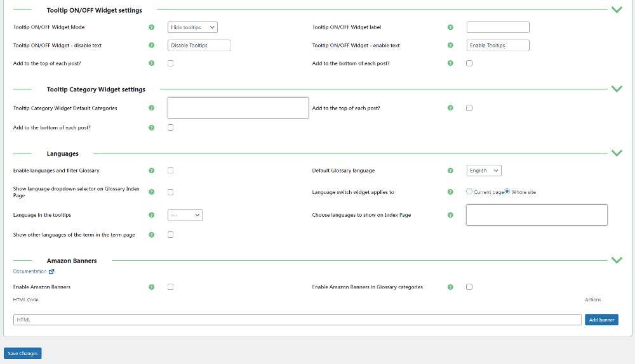Check Show other languages of the term checkbox
Screen dimensions: 635x364
tap(170, 235)
